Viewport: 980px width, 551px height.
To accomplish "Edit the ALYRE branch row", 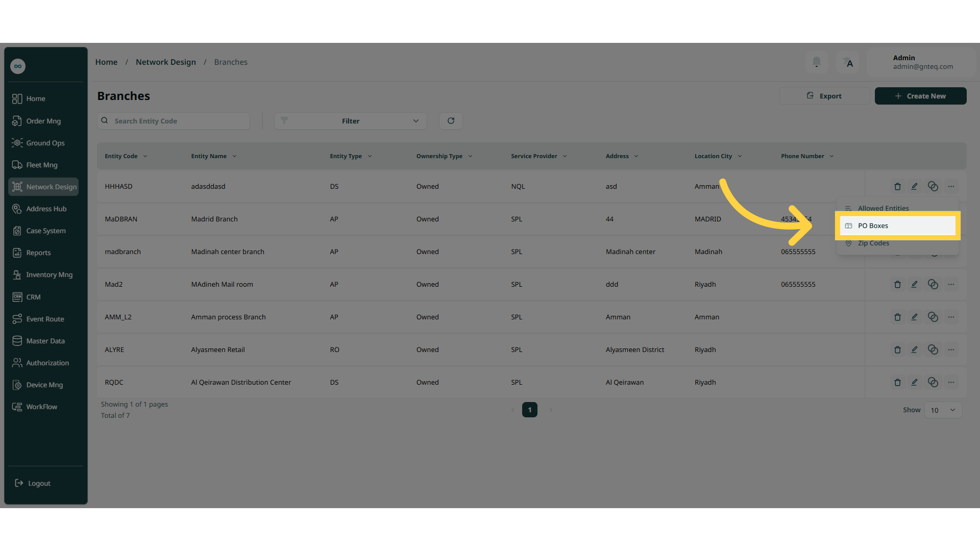I will click(x=915, y=350).
